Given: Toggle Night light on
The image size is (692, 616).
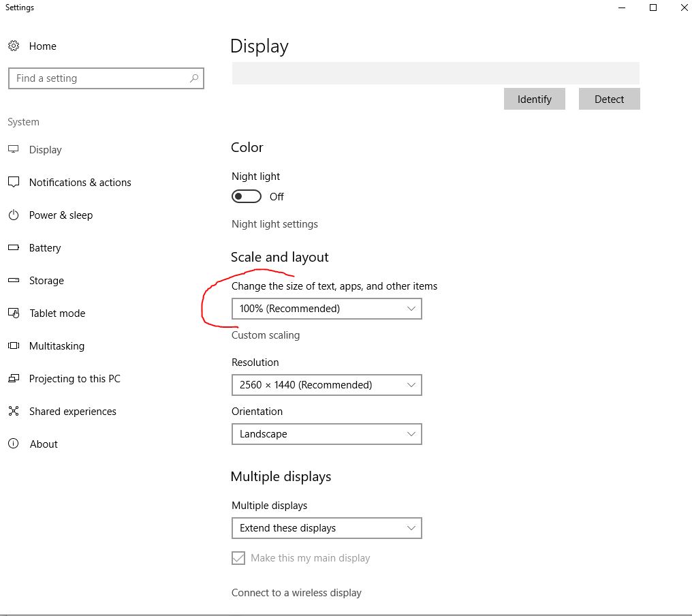Looking at the screenshot, I should 246,196.
